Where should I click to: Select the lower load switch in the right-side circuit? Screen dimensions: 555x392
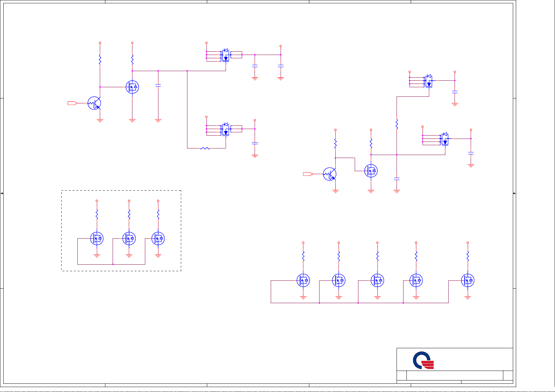coord(445,139)
